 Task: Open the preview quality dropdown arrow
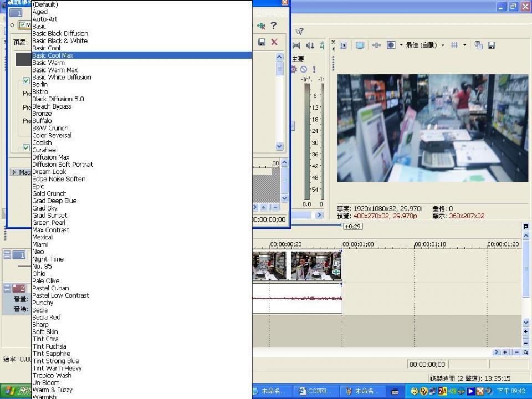[443, 45]
